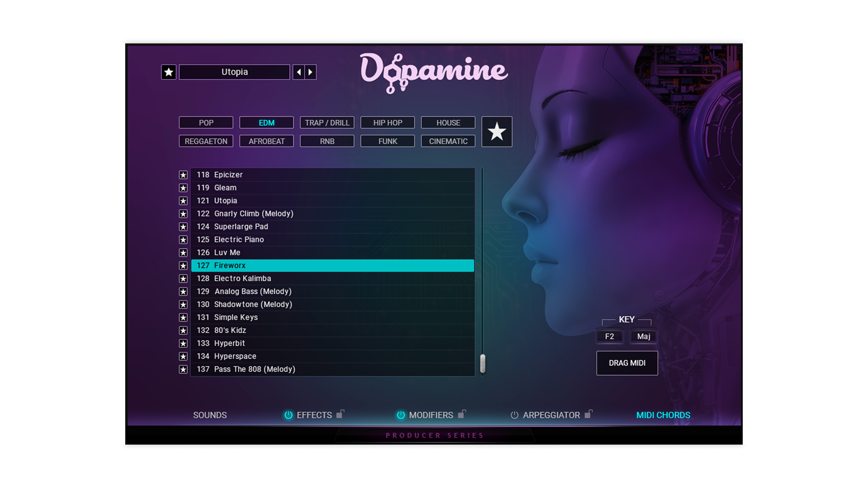Star the 130 Shadowtone preset
The width and height of the screenshot is (868, 488).
183,305
